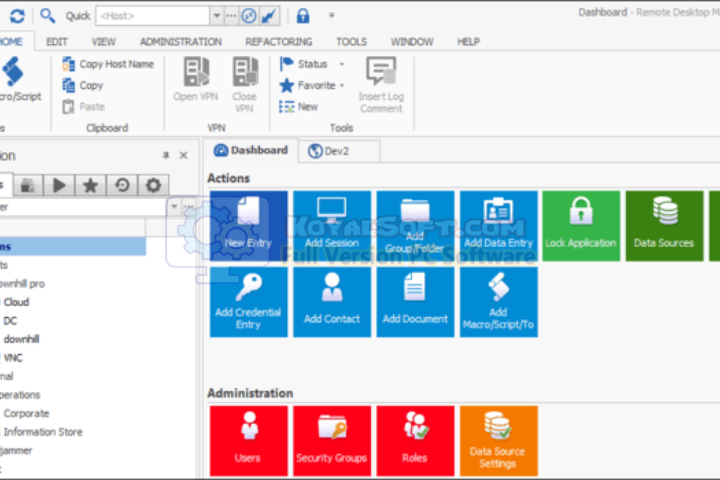Click the lock application padlock in the toolbar

click(x=303, y=16)
